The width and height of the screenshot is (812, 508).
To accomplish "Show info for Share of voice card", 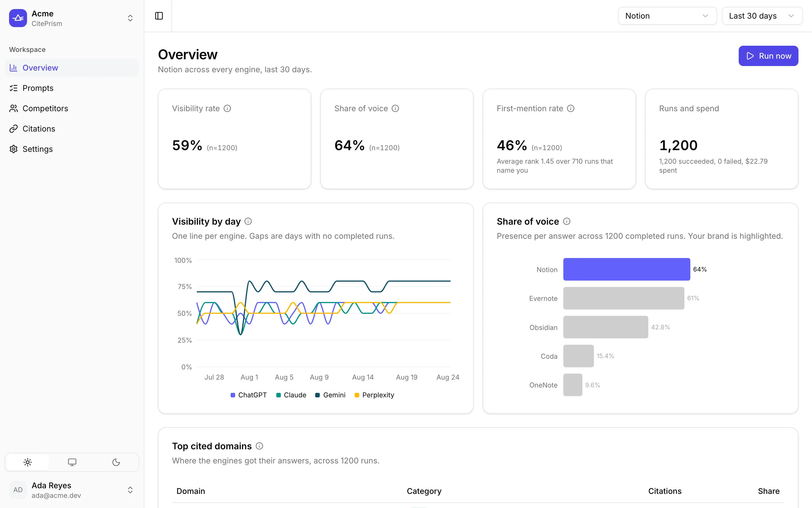I will click(395, 109).
